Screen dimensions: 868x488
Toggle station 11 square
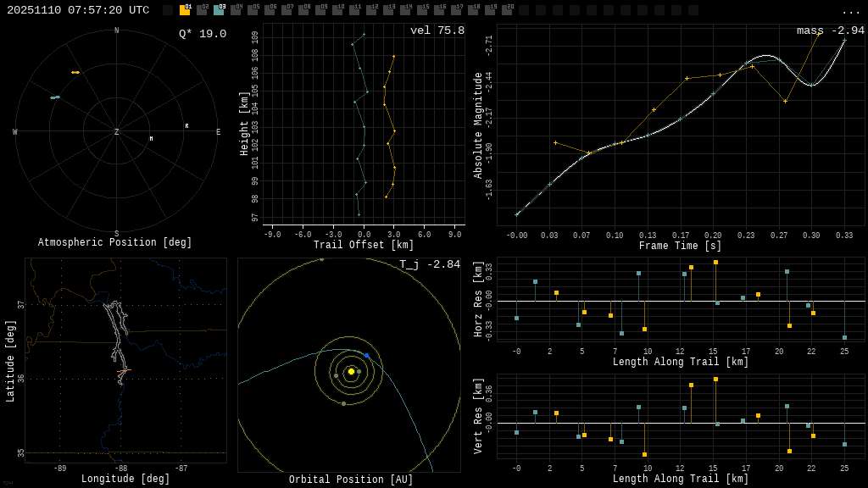(x=353, y=10)
